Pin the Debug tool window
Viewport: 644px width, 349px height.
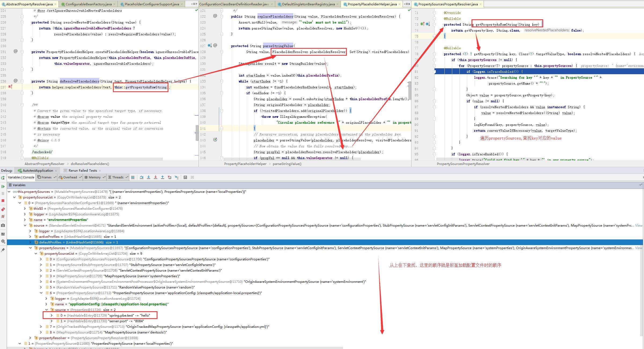[x=3, y=249]
